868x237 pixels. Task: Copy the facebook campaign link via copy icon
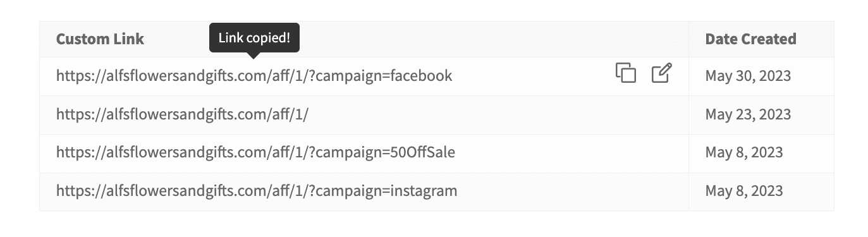626,73
